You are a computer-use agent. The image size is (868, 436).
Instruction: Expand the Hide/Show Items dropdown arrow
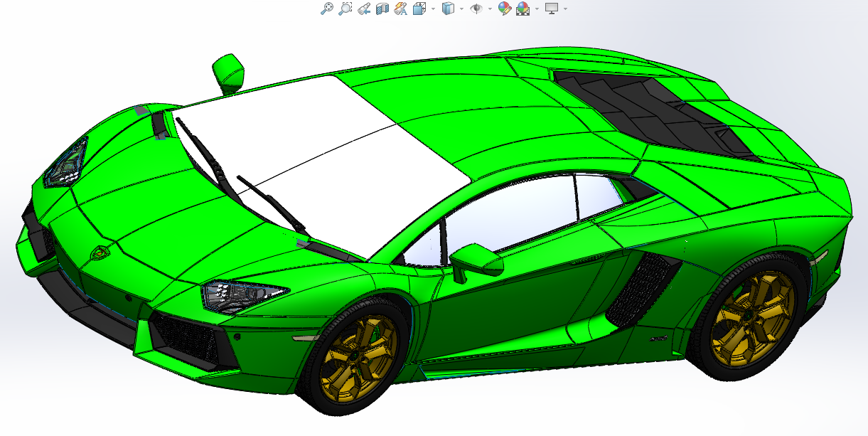[490, 9]
